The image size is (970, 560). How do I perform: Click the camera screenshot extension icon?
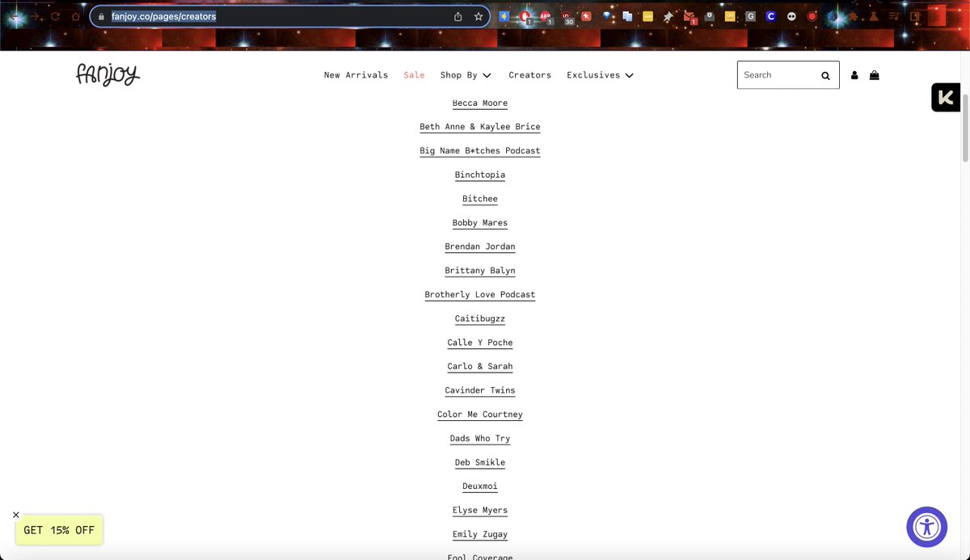pos(709,16)
